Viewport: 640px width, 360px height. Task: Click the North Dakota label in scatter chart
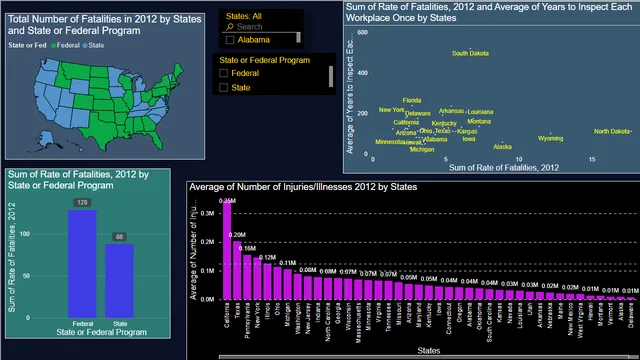(612, 131)
